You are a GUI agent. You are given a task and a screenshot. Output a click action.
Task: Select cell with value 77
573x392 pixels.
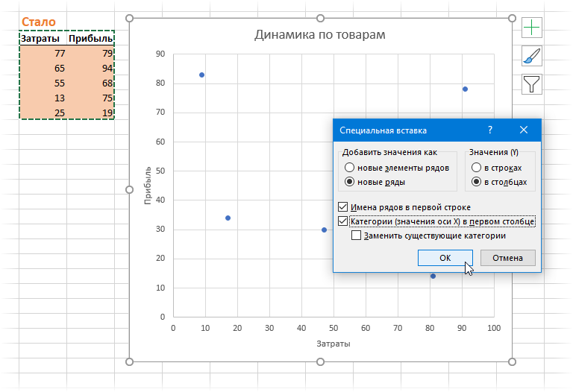tap(43, 54)
